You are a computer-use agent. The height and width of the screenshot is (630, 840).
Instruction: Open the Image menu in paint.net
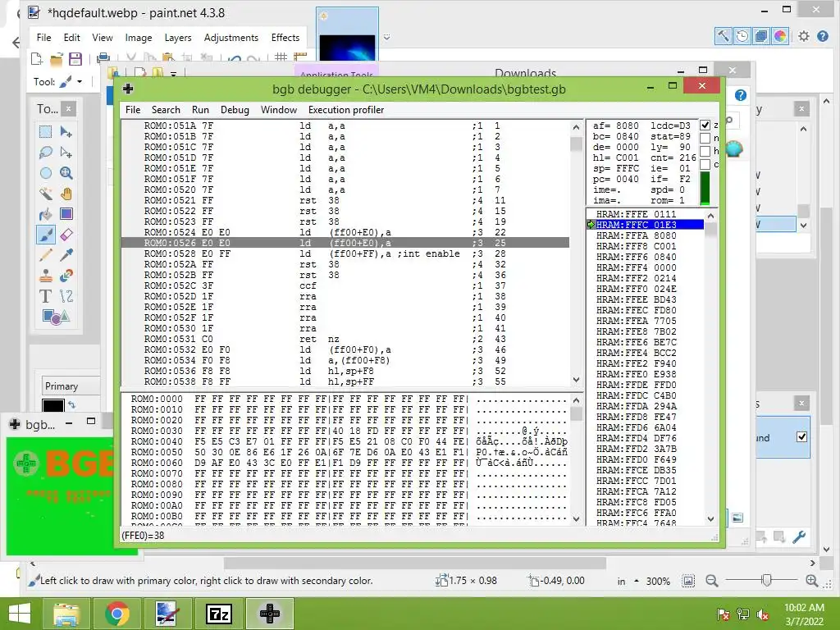tap(138, 38)
